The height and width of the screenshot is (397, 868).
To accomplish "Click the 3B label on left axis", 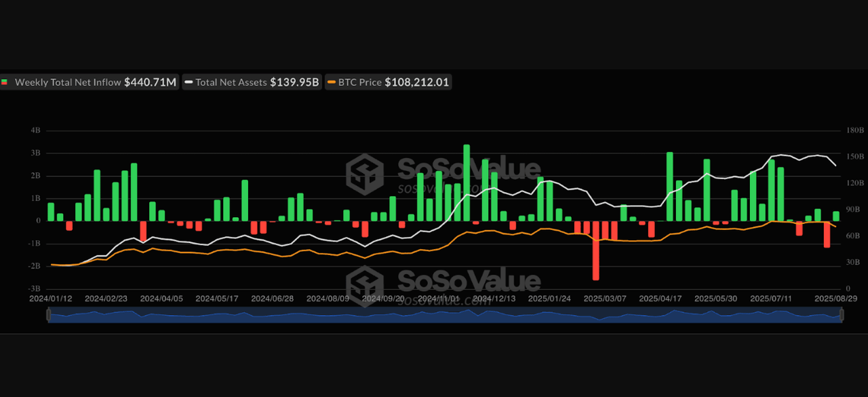I will tap(35, 153).
